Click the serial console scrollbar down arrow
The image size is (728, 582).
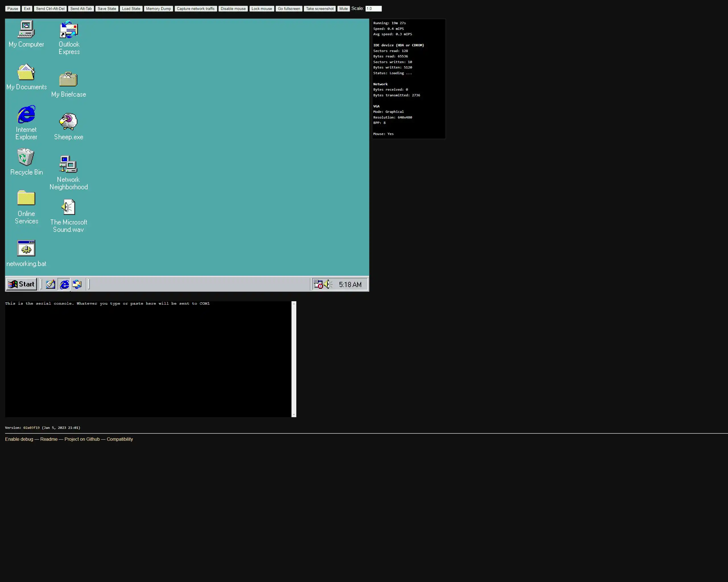click(294, 415)
